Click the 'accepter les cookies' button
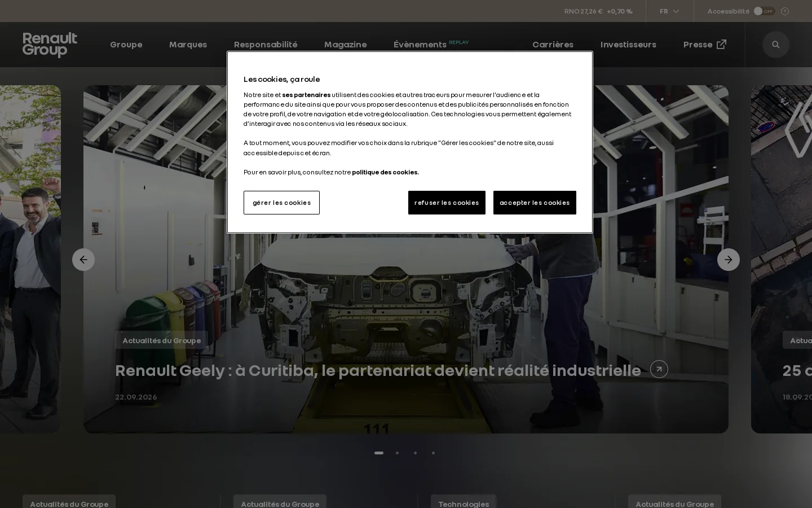The height and width of the screenshot is (508, 812). click(535, 203)
